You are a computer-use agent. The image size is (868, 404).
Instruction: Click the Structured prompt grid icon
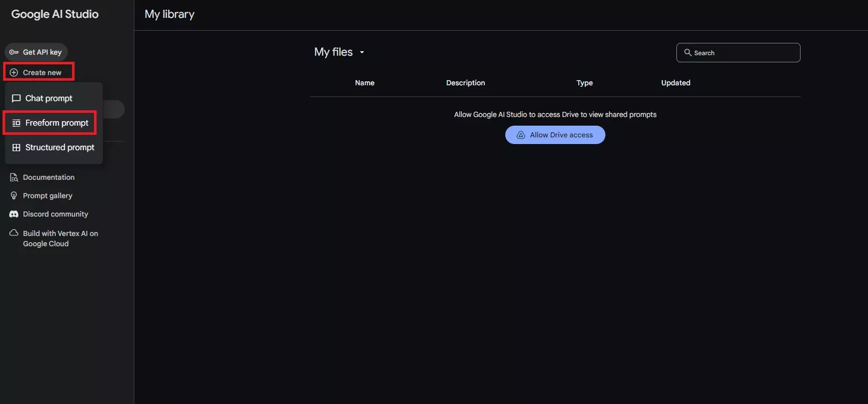pos(16,148)
